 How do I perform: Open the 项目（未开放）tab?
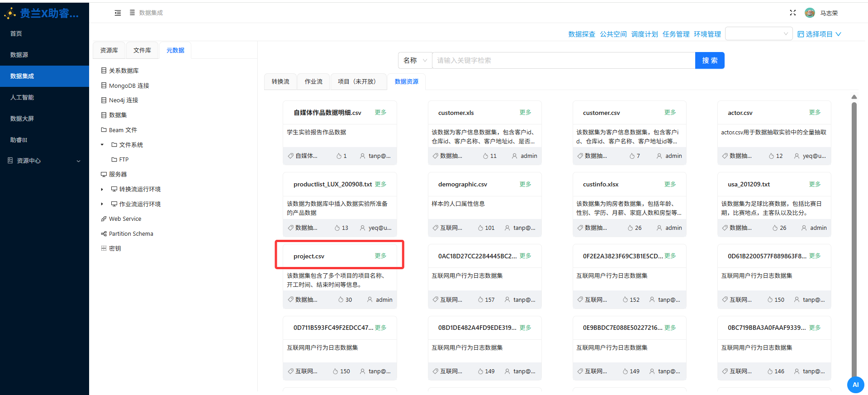[358, 81]
